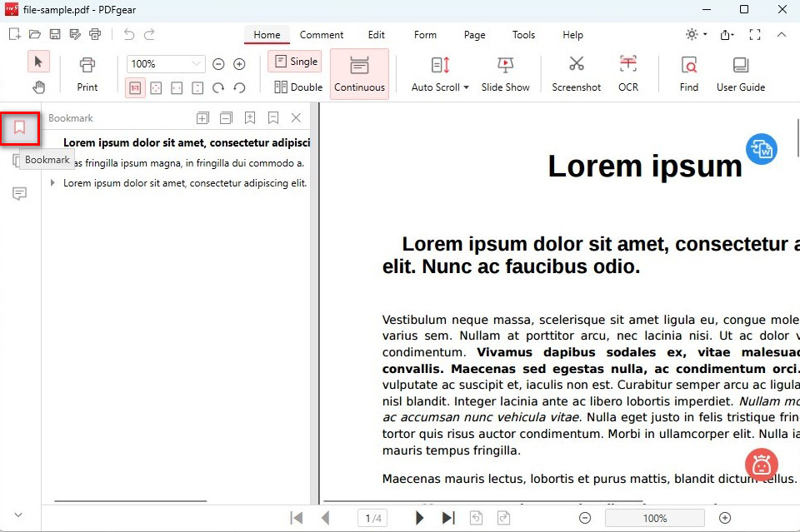Select the Hand tool in the toolbar
This screenshot has height=532, width=800.
click(x=37, y=86)
